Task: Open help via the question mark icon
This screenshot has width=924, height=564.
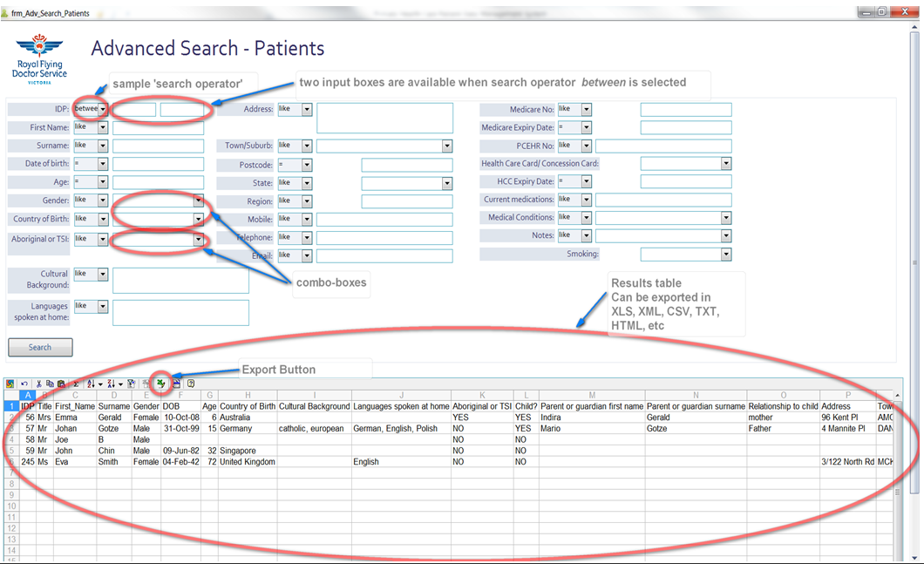Action: (x=191, y=383)
